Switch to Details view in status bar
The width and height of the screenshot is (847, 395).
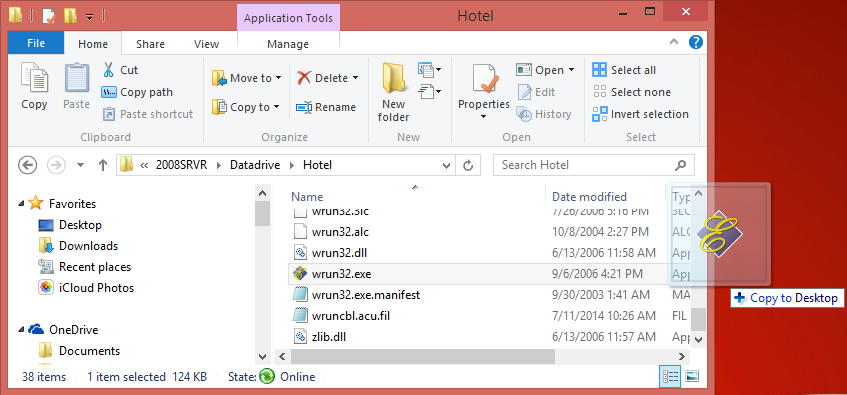pos(670,377)
